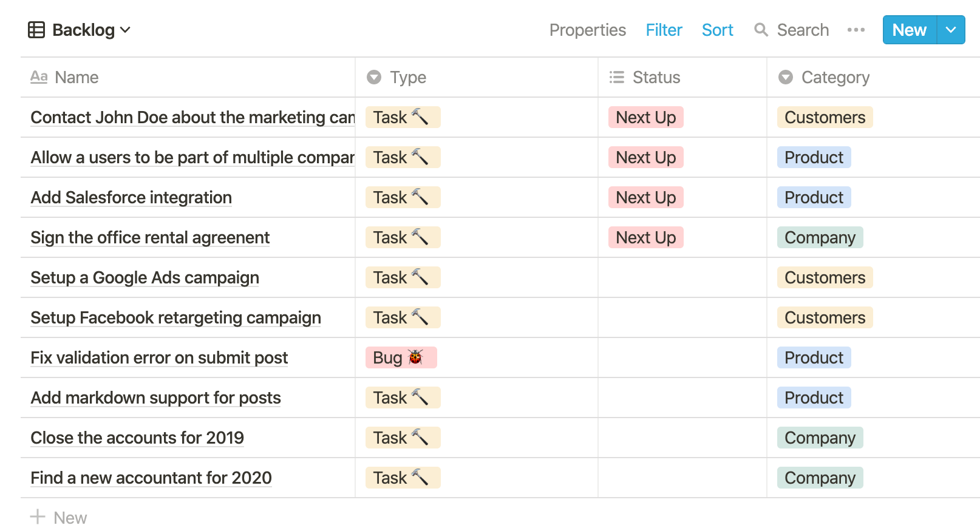Click the search magnifier icon
Screen dimensions: 980x528
pos(761,30)
